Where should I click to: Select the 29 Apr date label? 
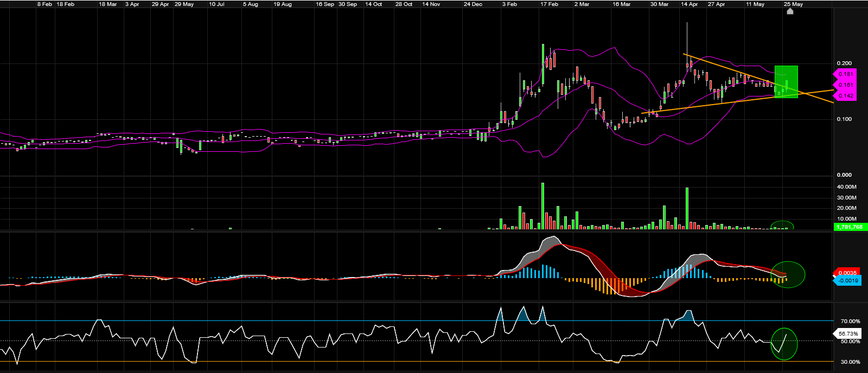pos(161,4)
